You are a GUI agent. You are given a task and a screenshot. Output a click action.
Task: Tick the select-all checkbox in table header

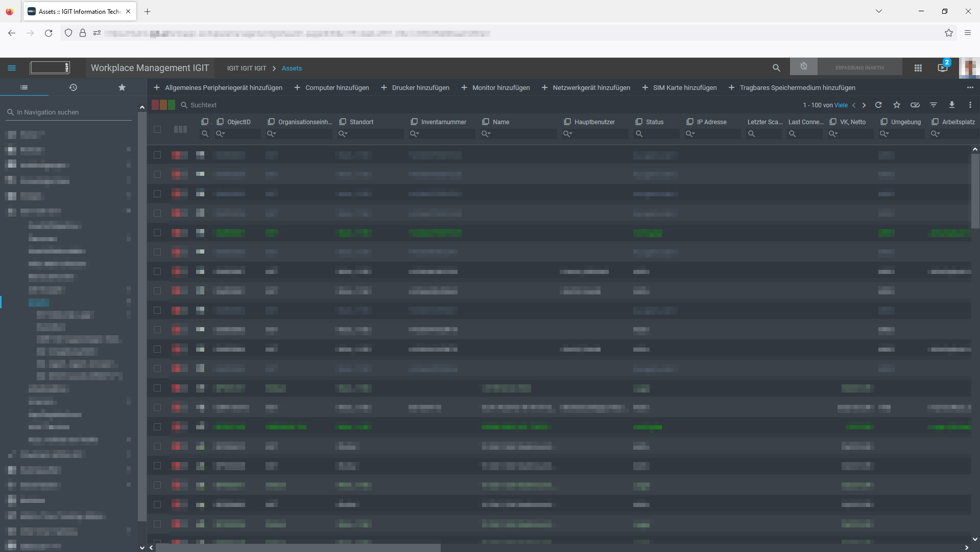point(157,129)
